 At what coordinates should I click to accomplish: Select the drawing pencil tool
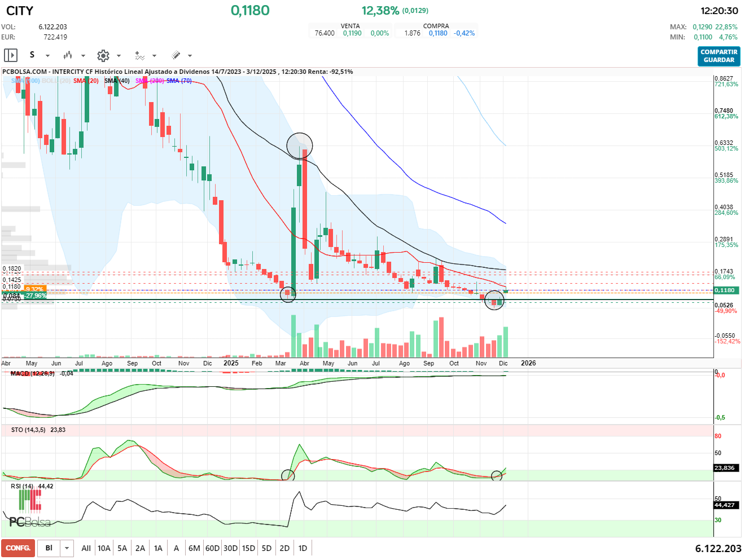coord(176,55)
